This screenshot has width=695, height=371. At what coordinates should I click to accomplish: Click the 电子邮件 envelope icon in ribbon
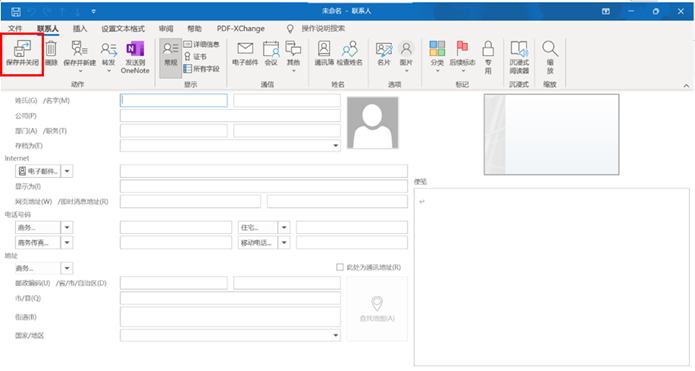pyautogui.click(x=245, y=48)
